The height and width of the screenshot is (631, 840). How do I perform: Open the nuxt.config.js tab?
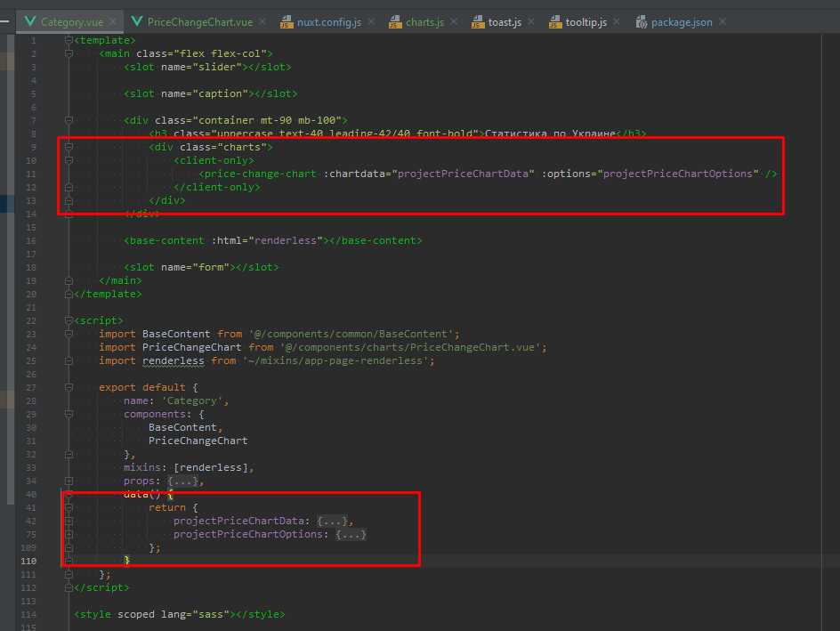pyautogui.click(x=328, y=22)
